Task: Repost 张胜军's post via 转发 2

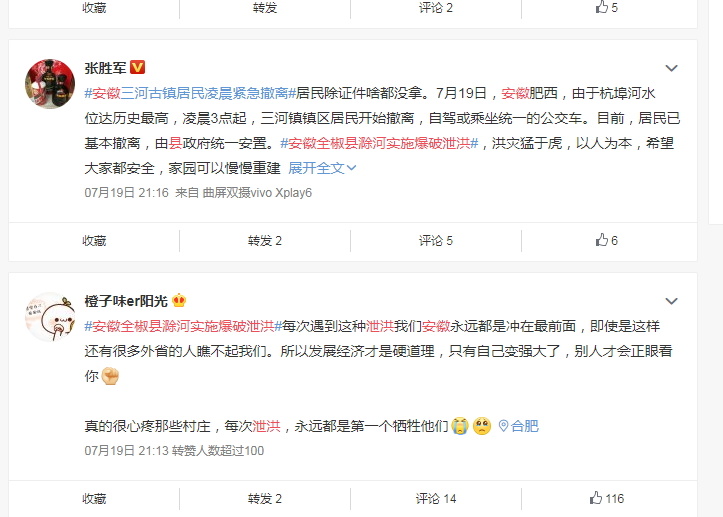Action: coord(265,241)
